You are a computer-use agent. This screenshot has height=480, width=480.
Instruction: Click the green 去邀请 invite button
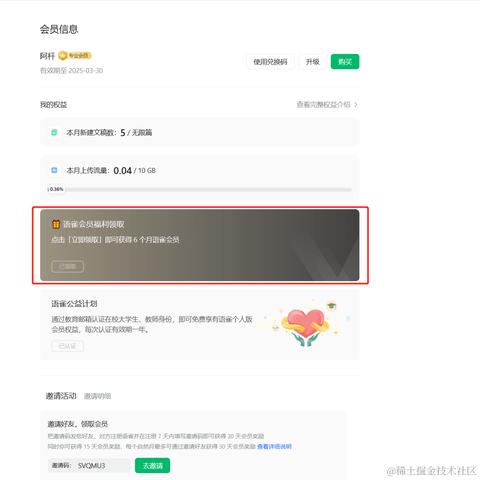tap(153, 465)
